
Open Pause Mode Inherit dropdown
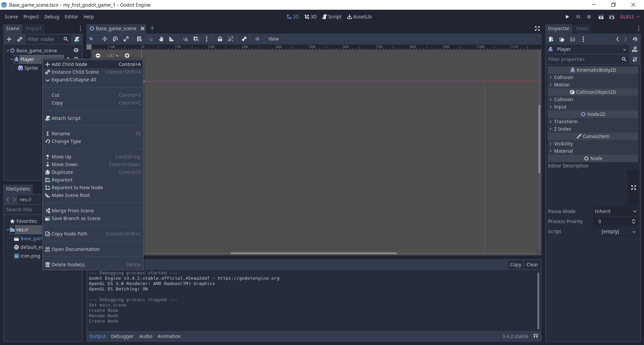pyautogui.click(x=615, y=211)
